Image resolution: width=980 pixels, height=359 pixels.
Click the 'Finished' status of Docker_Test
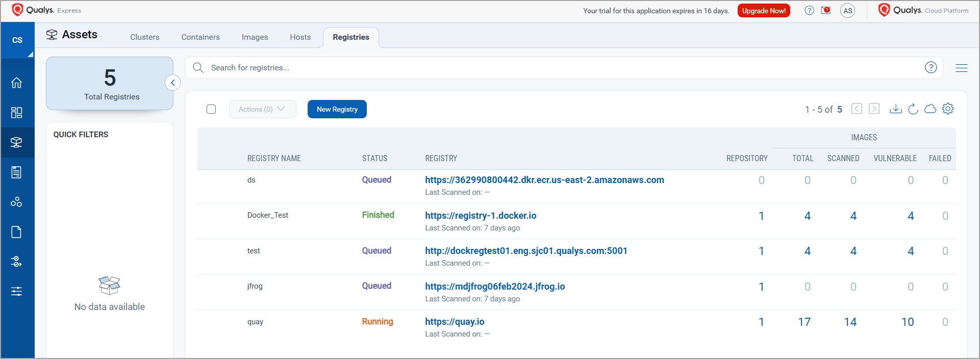[378, 215]
